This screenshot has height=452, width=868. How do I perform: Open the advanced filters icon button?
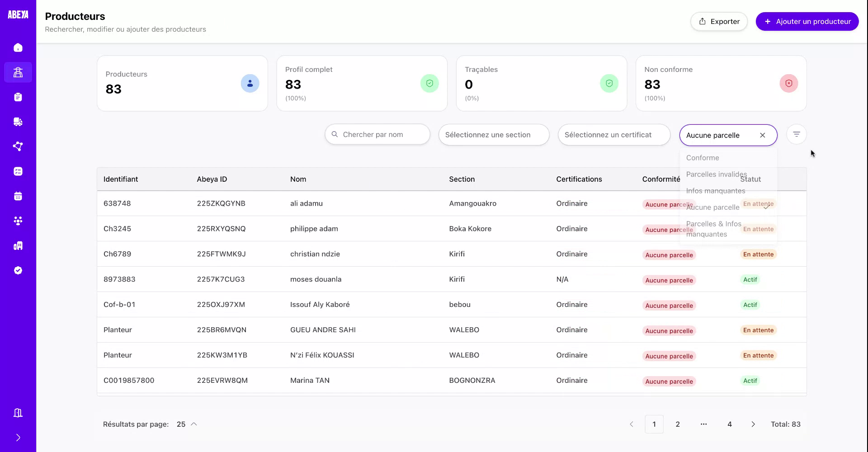[x=797, y=134]
